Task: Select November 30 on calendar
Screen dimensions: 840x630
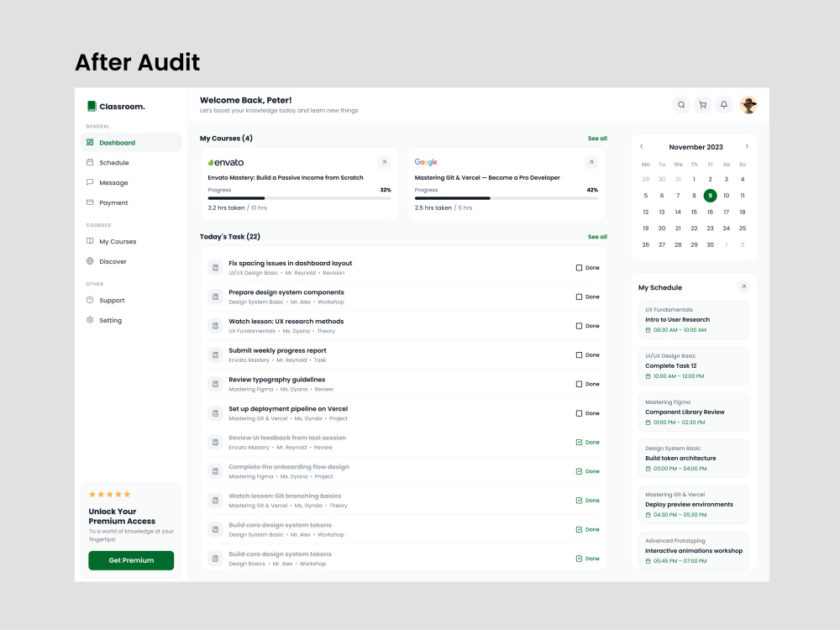Action: [x=711, y=244]
